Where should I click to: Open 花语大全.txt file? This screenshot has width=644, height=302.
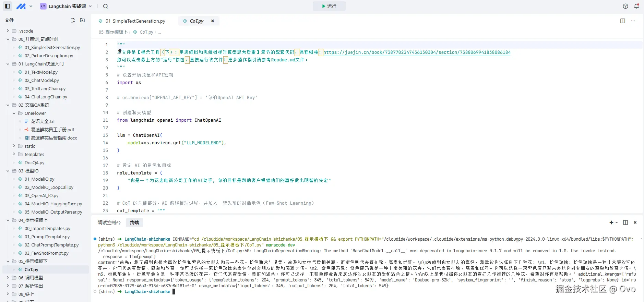43,121
